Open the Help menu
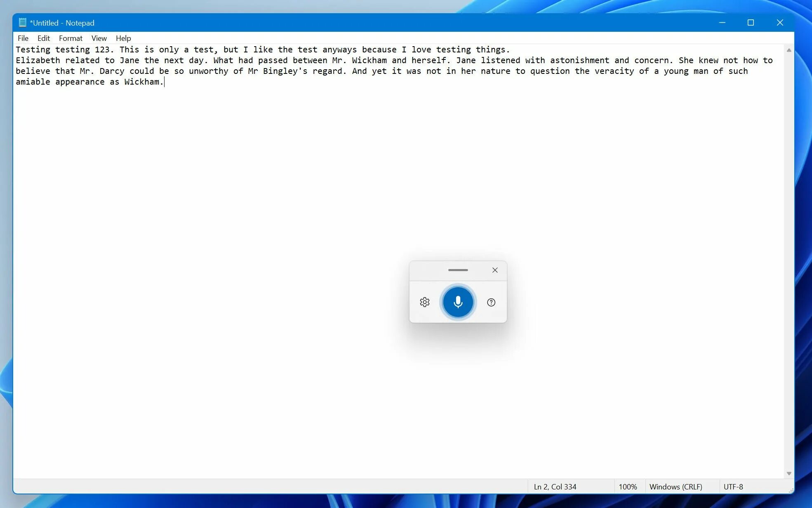 (x=123, y=38)
